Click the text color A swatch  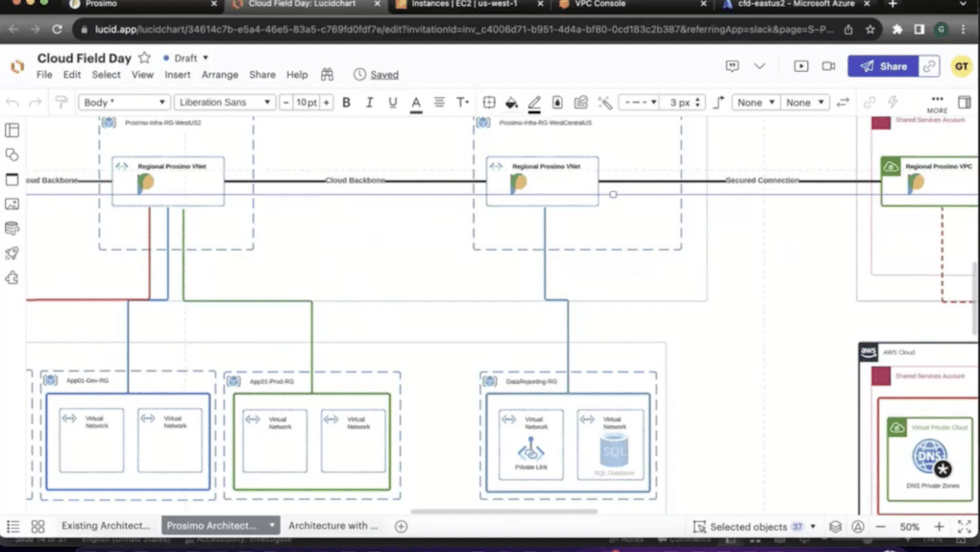[416, 103]
